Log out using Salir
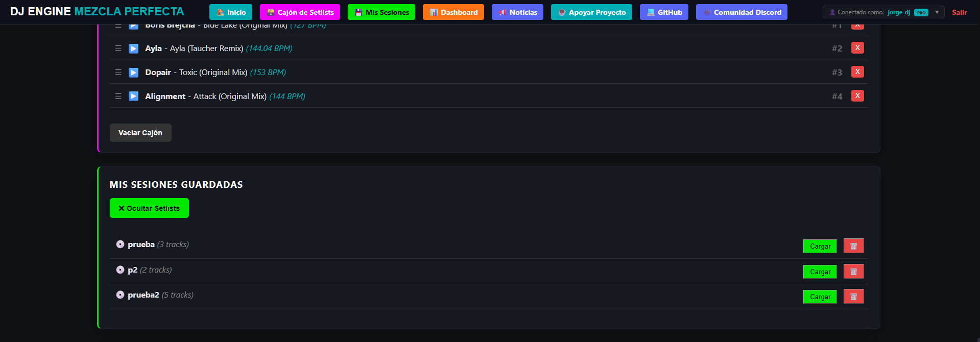Viewport: 980px width, 342px height. [960, 12]
